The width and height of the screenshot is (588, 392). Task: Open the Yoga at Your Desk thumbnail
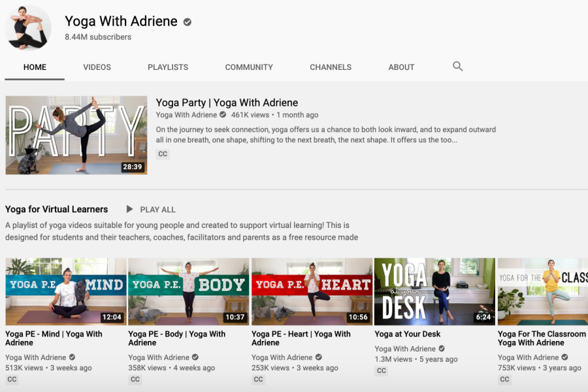pyautogui.click(x=434, y=291)
